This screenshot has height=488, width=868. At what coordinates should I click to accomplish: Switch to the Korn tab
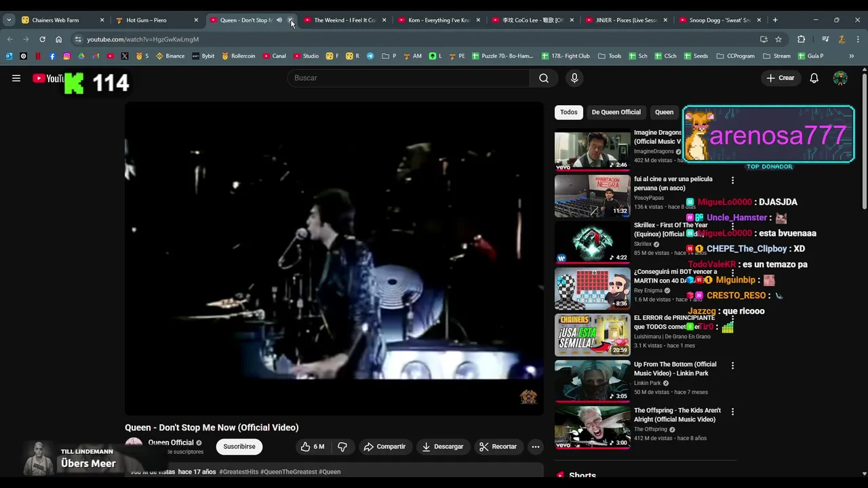point(438,20)
